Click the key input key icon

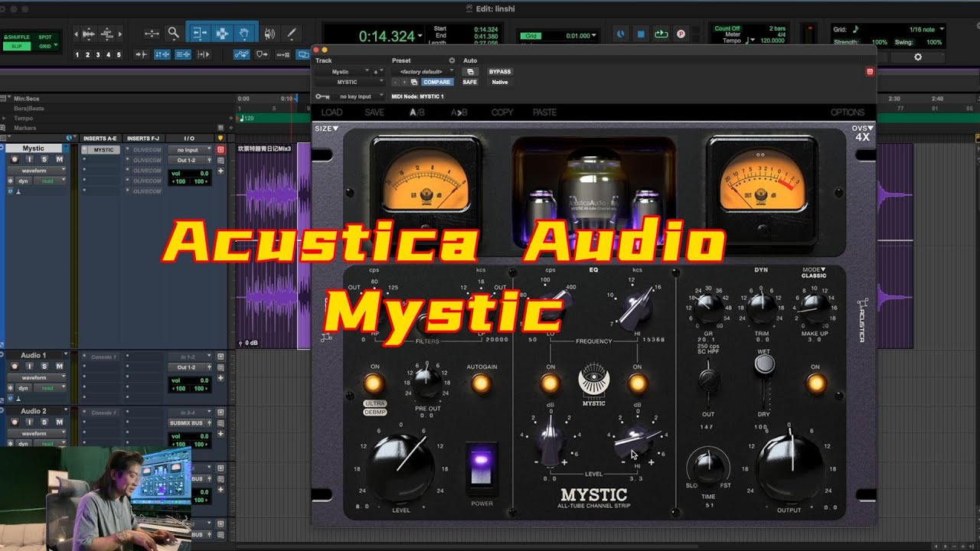322,96
